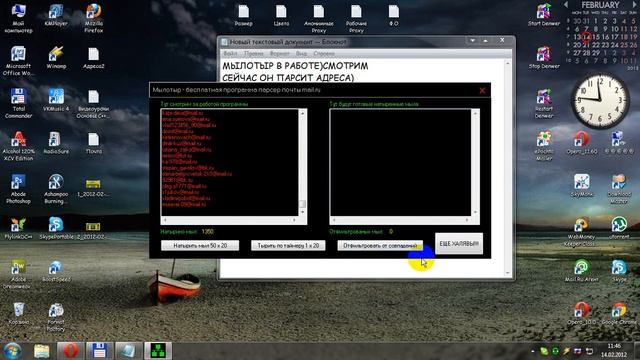Screen dimensions: 640x360
Task: Select the Restart Denwer shortcut
Action: pos(544,103)
